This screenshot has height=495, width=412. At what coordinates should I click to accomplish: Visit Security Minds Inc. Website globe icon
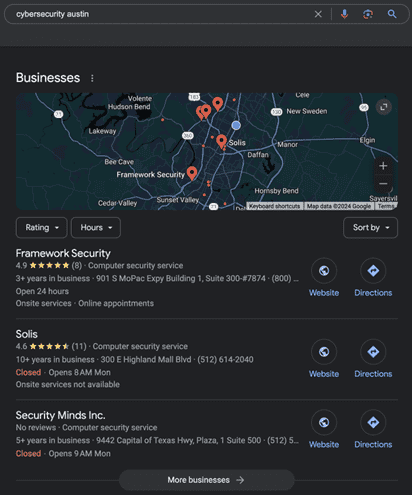point(324,422)
